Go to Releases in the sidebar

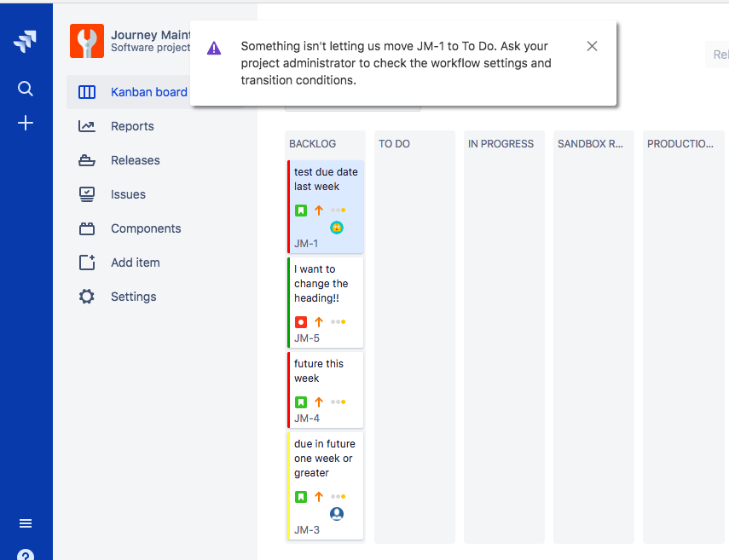136,160
